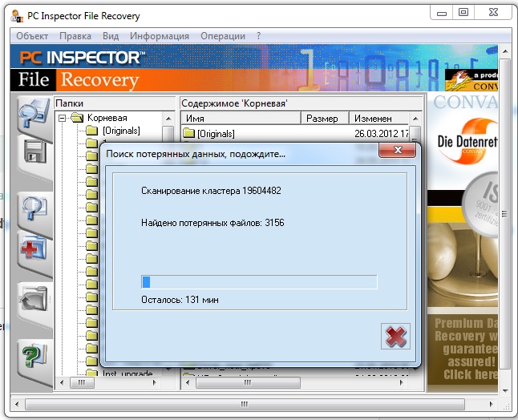Click the save floppy disk sidebar icon
Screen dimensions: 518x420
[35, 151]
